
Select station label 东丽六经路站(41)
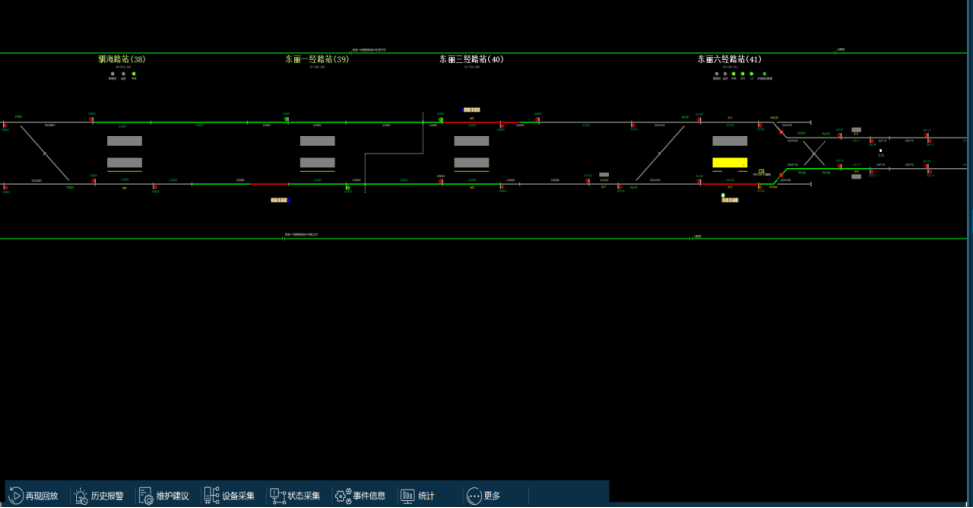point(729,59)
